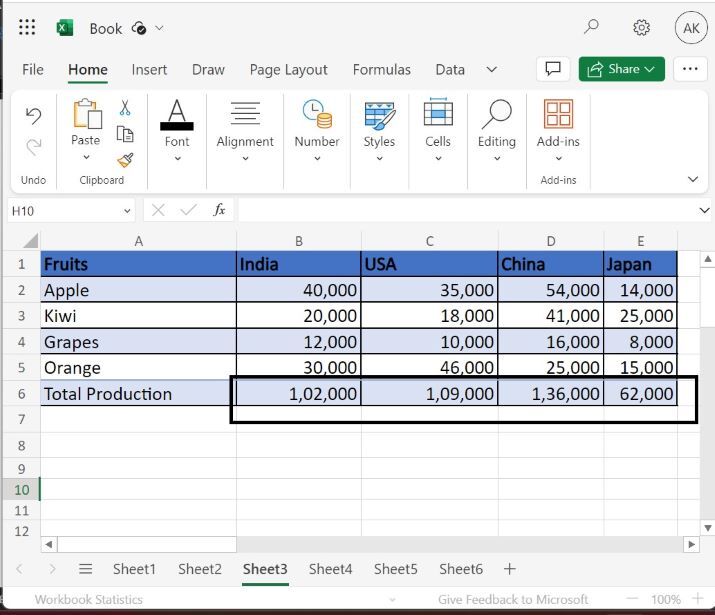Expand the Name Box dropdown arrow
This screenshot has height=615, width=715.
click(127, 211)
